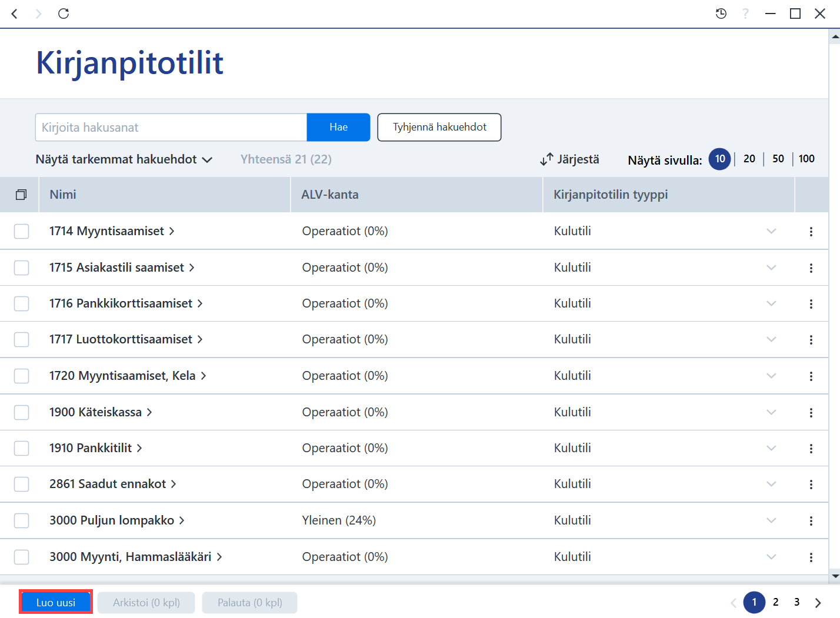Show 50 items per page
This screenshot has height=618, width=840.
point(778,159)
